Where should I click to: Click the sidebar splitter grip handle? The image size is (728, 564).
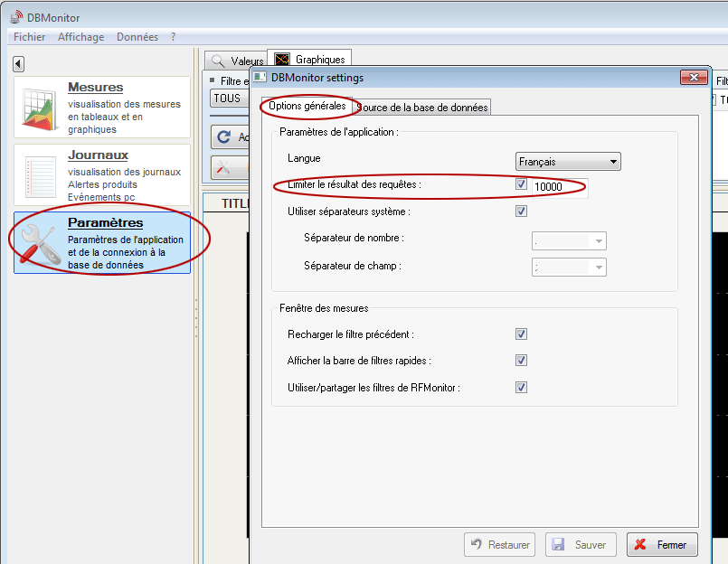pyautogui.click(x=196, y=318)
